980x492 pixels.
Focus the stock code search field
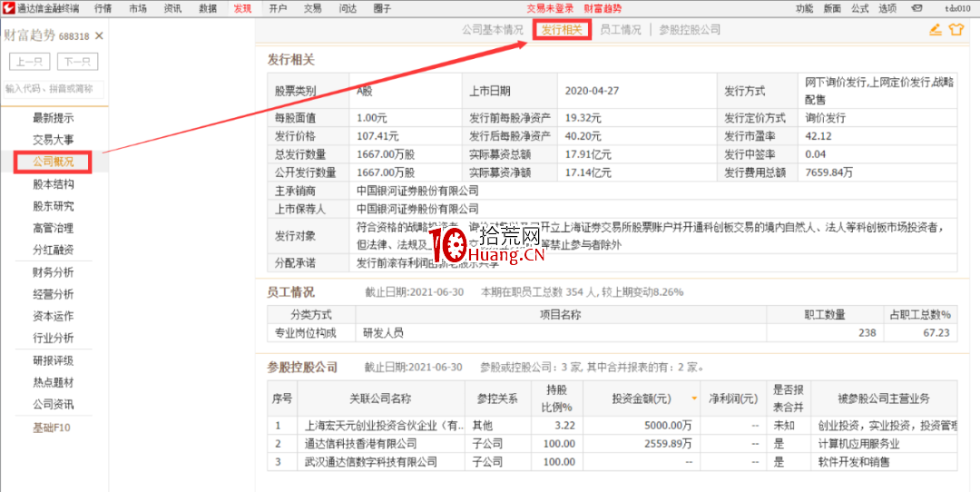click(54, 89)
